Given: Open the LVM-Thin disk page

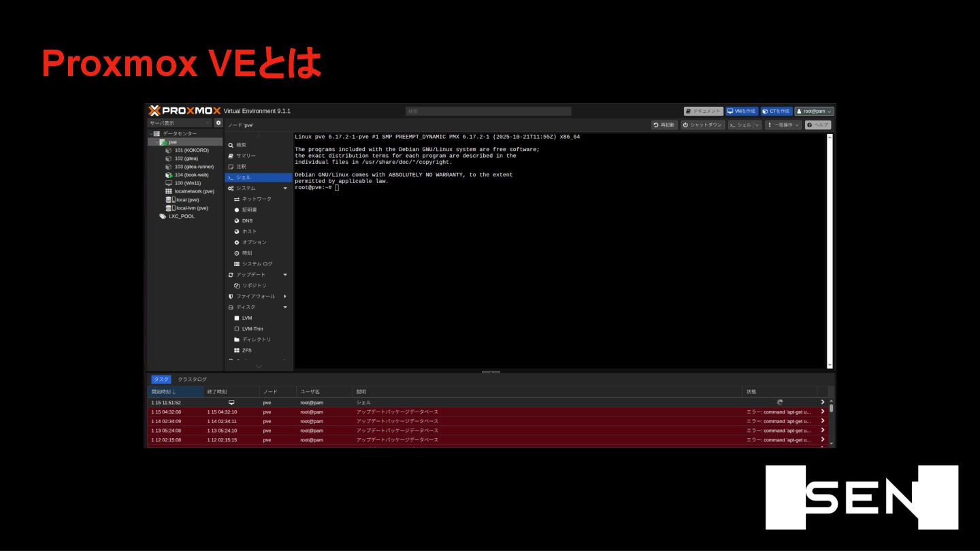Looking at the screenshot, I should coord(259,329).
